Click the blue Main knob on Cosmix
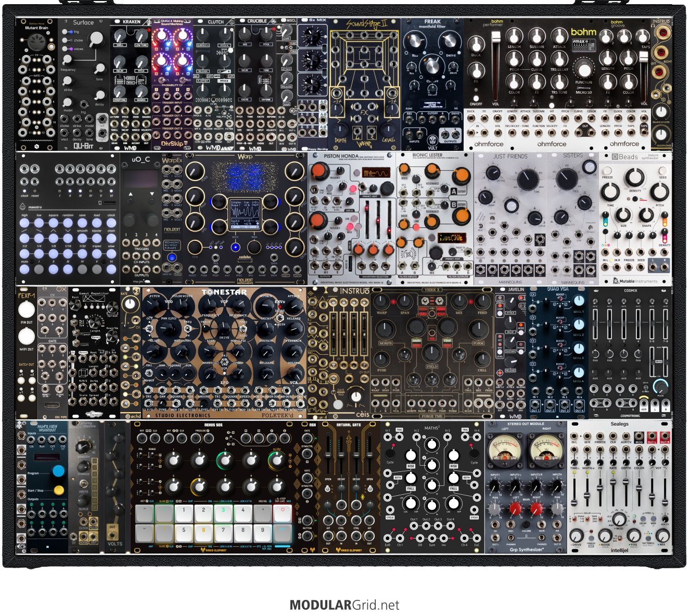The height and width of the screenshot is (616, 690). pos(660,387)
